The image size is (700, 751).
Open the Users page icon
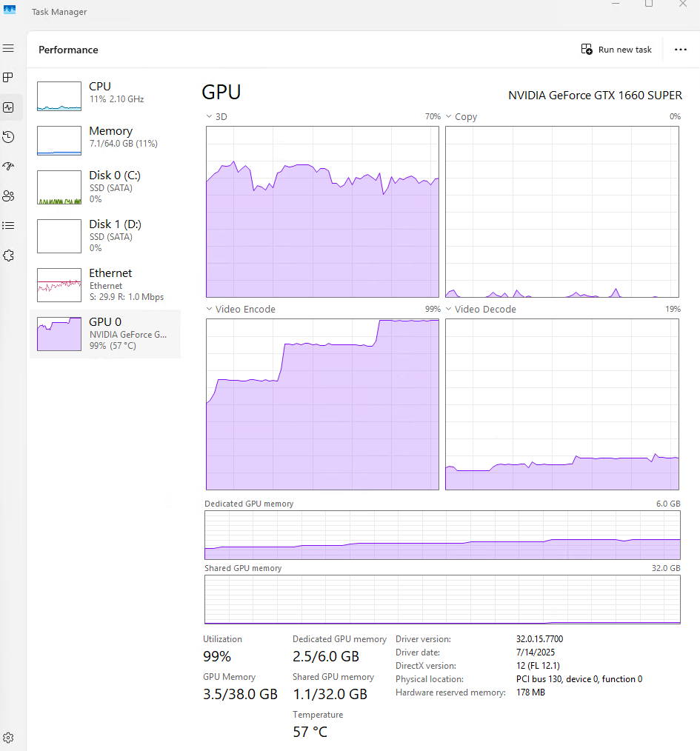[8, 196]
